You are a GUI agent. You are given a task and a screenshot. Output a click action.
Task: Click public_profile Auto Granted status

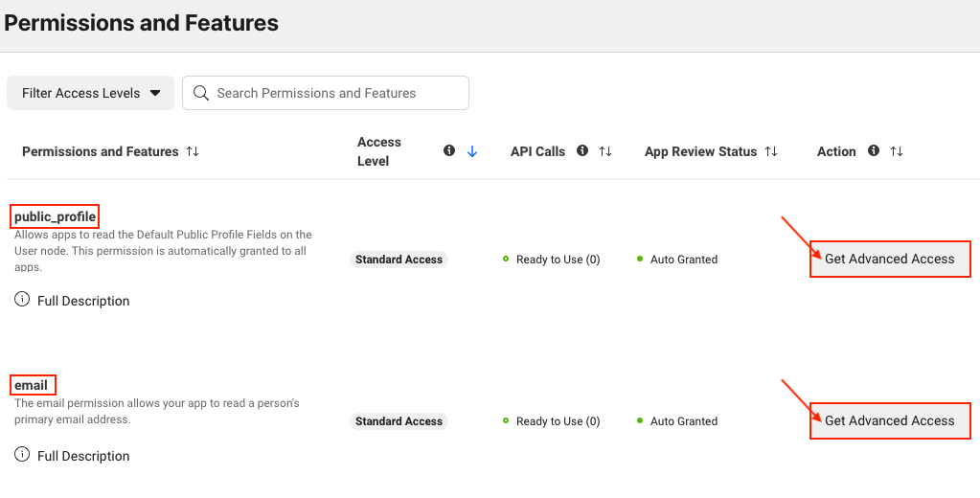(x=677, y=260)
